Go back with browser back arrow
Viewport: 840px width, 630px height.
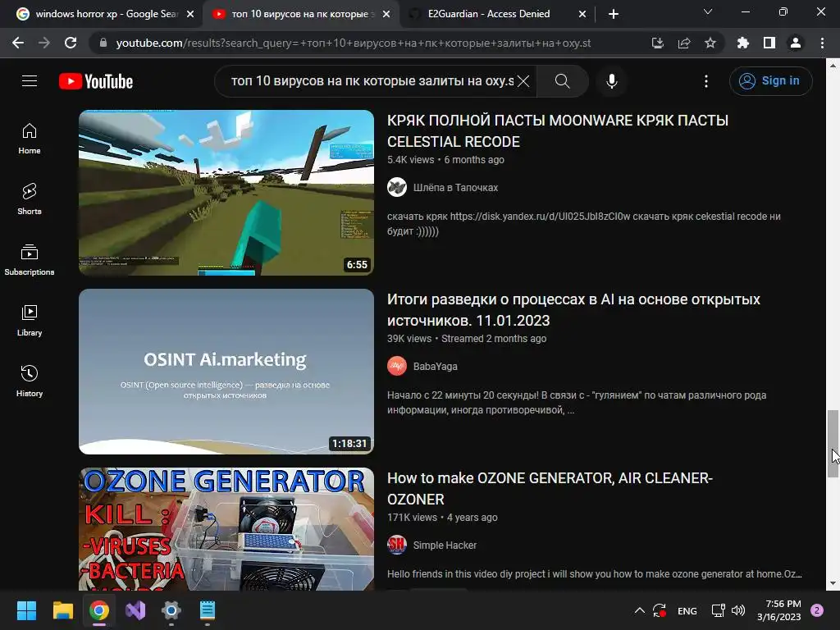(18, 43)
